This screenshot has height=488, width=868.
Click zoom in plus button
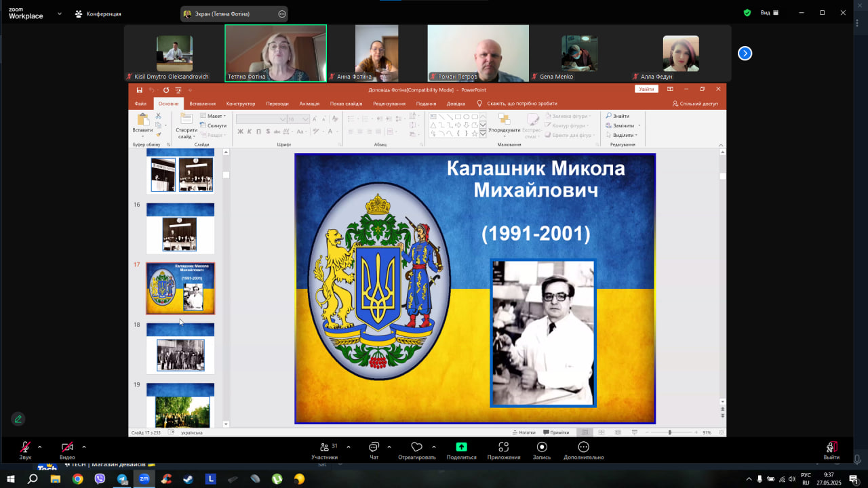click(x=696, y=432)
